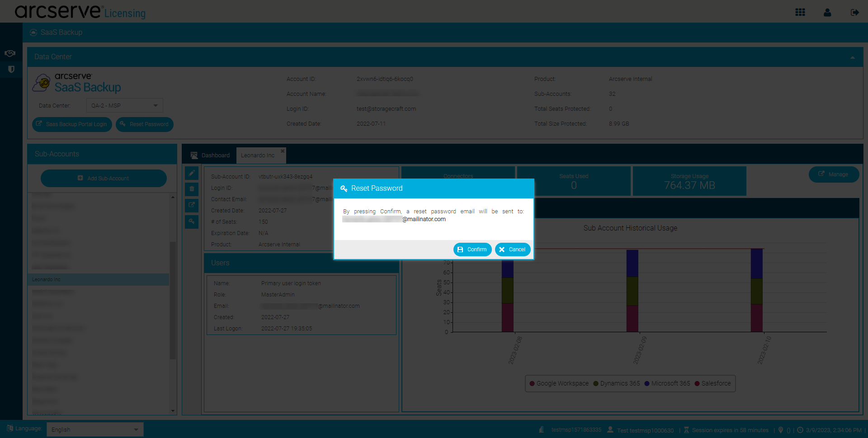
Task: Click the 2023-02-10 chart bar
Action: [x=757, y=290]
